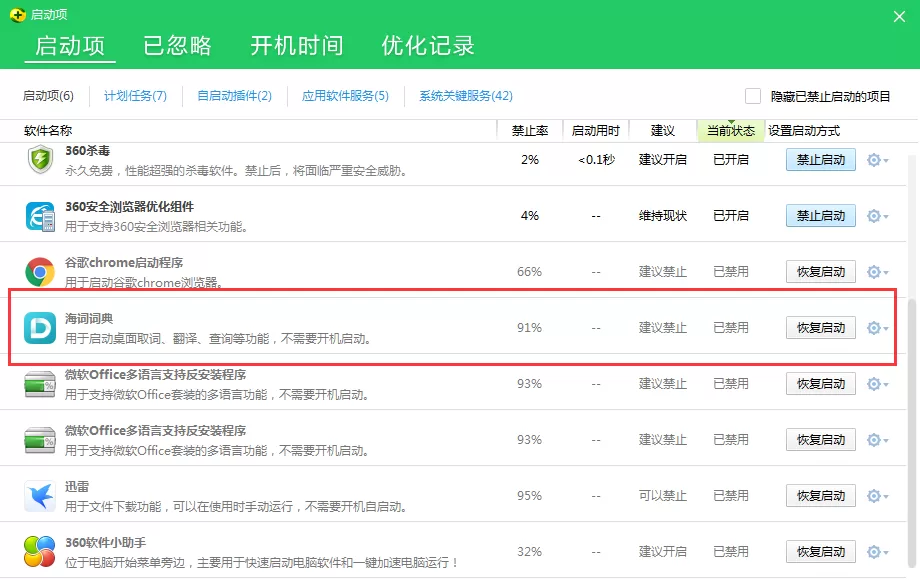Switch to the 启动项 main tab
Screen dimensions: 920x580
point(70,45)
